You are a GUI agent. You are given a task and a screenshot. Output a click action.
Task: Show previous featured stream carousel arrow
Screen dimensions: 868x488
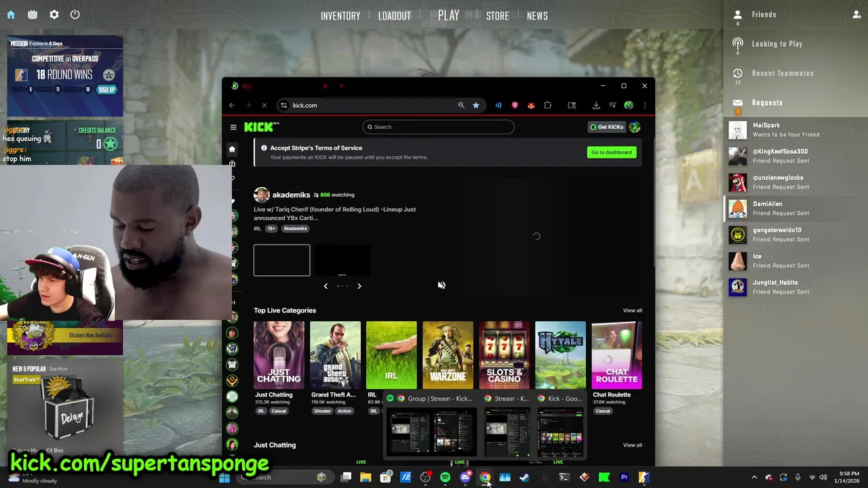click(x=325, y=286)
